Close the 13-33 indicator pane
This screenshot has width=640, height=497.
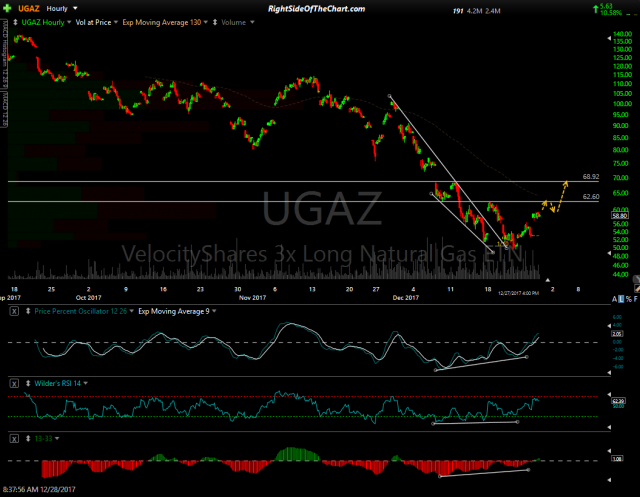[x=14, y=439]
